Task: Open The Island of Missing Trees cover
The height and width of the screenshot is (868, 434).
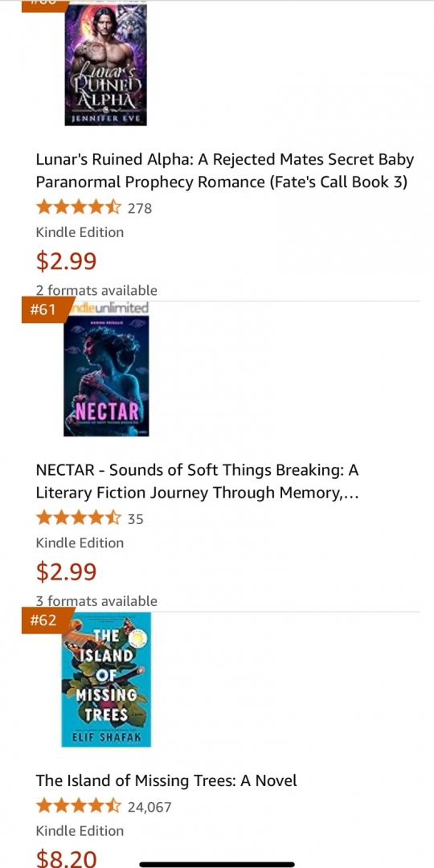Action: point(106,679)
